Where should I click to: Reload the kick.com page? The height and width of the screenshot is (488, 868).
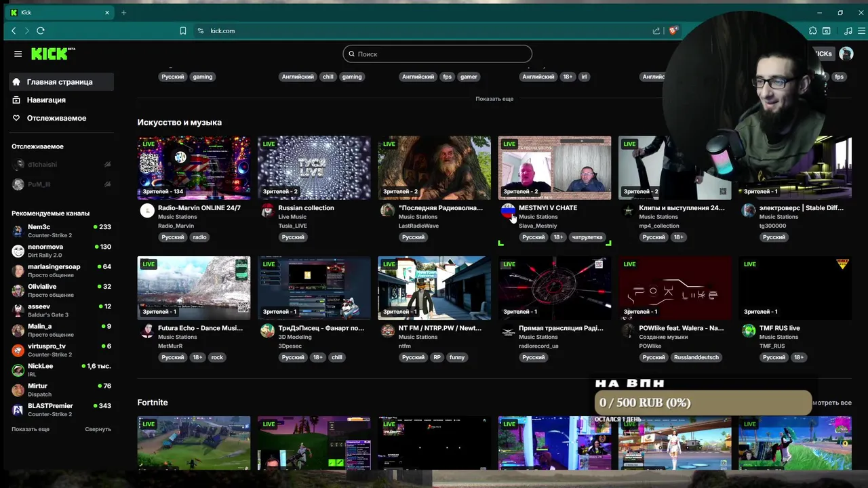41,30
